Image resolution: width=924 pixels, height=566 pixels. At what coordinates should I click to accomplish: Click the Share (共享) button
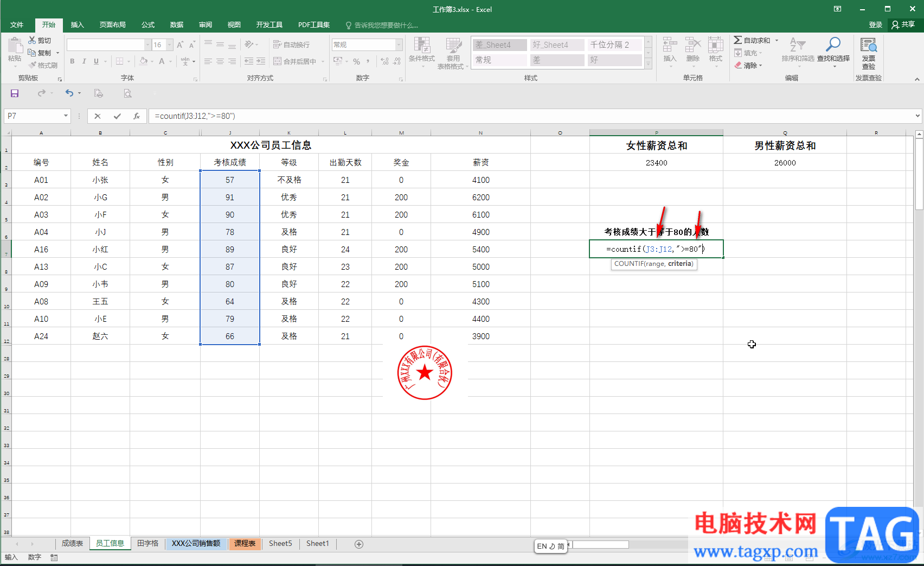click(x=903, y=25)
